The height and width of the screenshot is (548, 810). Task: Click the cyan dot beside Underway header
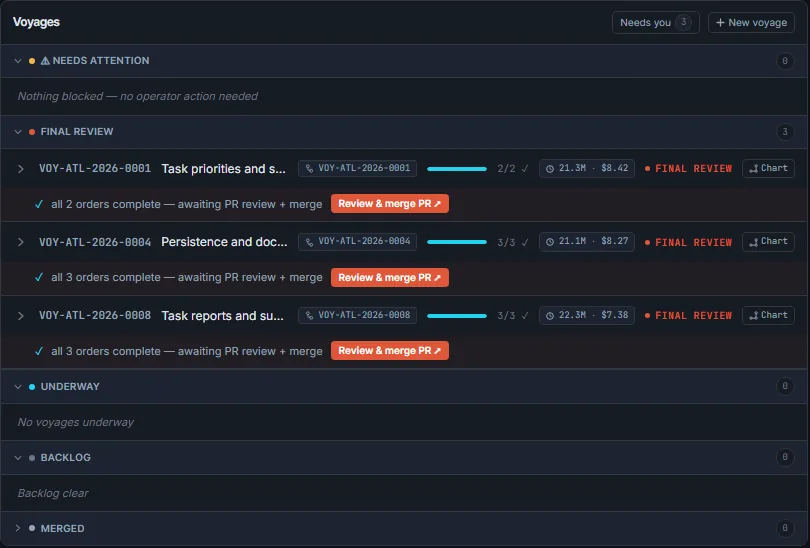[32, 387]
